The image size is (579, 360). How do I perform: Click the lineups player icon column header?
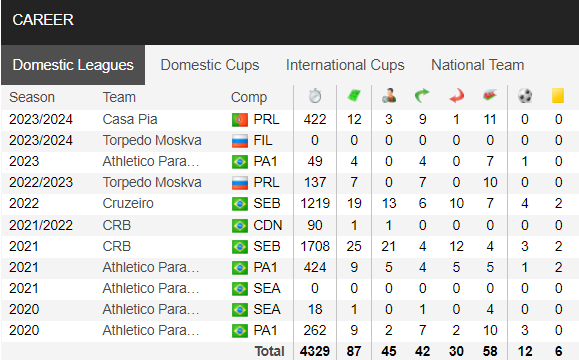(x=389, y=96)
